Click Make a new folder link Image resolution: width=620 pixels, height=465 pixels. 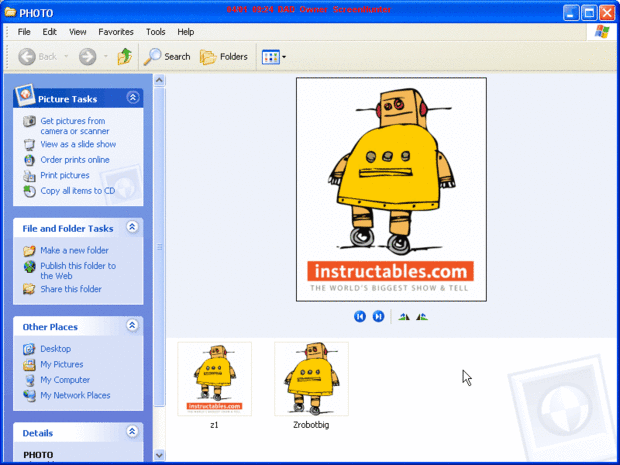coord(74,250)
